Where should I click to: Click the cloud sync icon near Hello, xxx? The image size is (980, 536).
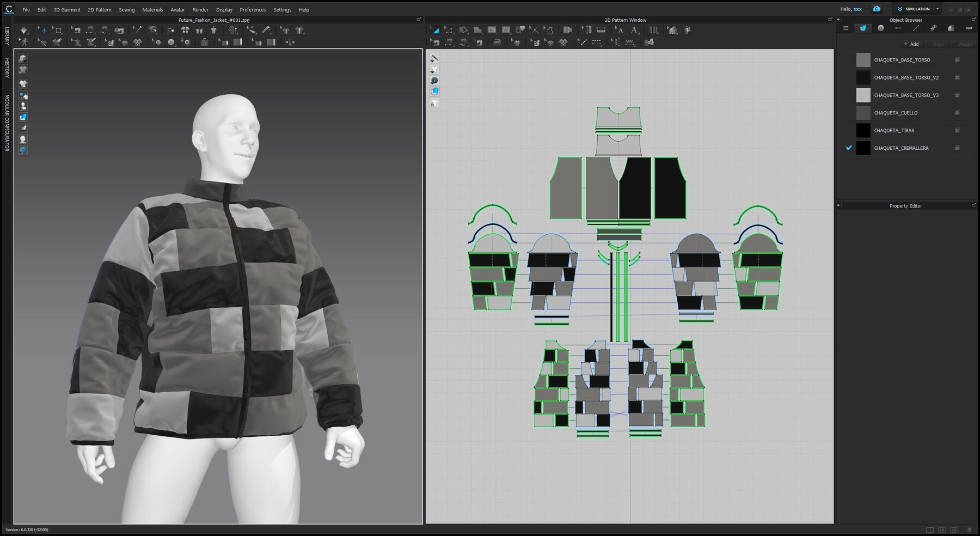[x=877, y=9]
